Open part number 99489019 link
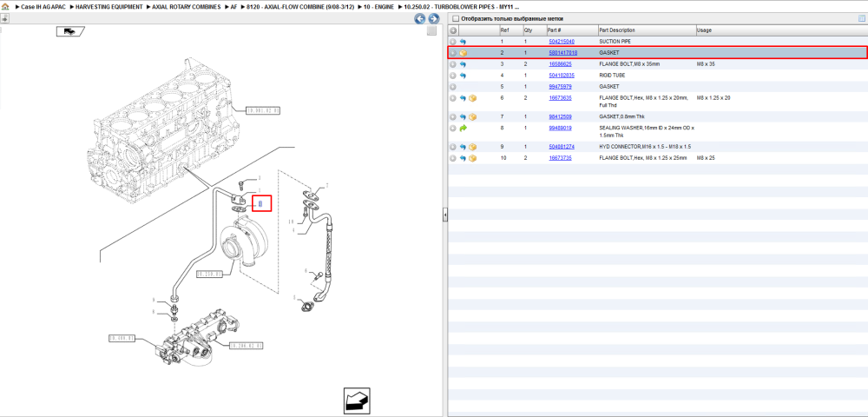Image resolution: width=868 pixels, height=417 pixels. pos(560,128)
